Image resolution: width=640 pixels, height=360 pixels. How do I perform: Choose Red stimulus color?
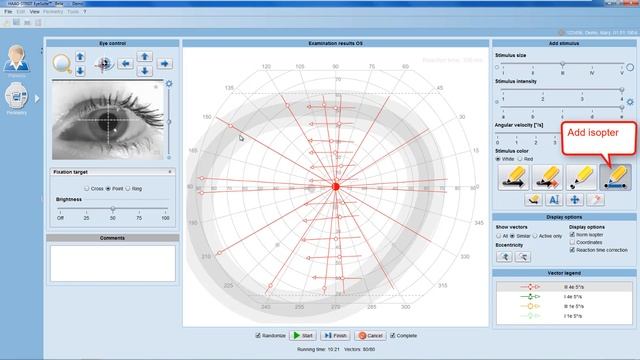click(x=520, y=159)
